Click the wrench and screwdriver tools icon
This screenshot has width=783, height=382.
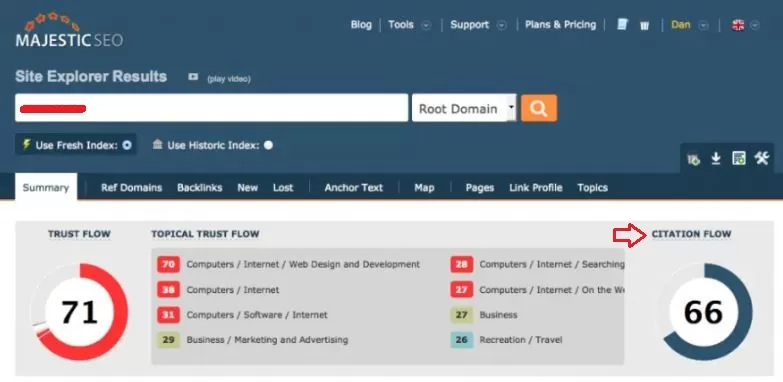762,159
